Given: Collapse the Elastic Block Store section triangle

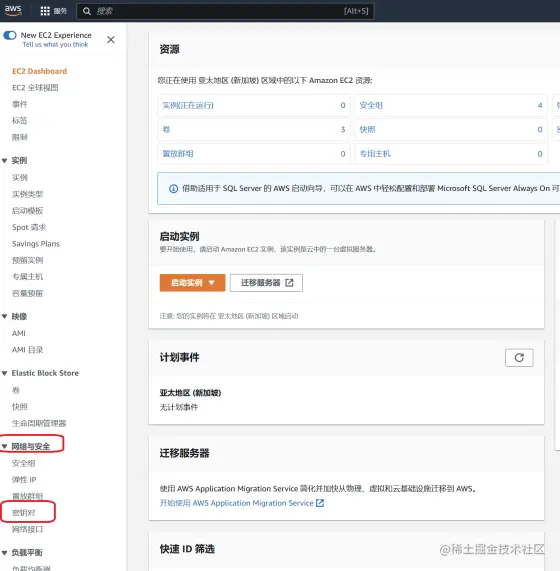Looking at the screenshot, I should [x=5, y=373].
